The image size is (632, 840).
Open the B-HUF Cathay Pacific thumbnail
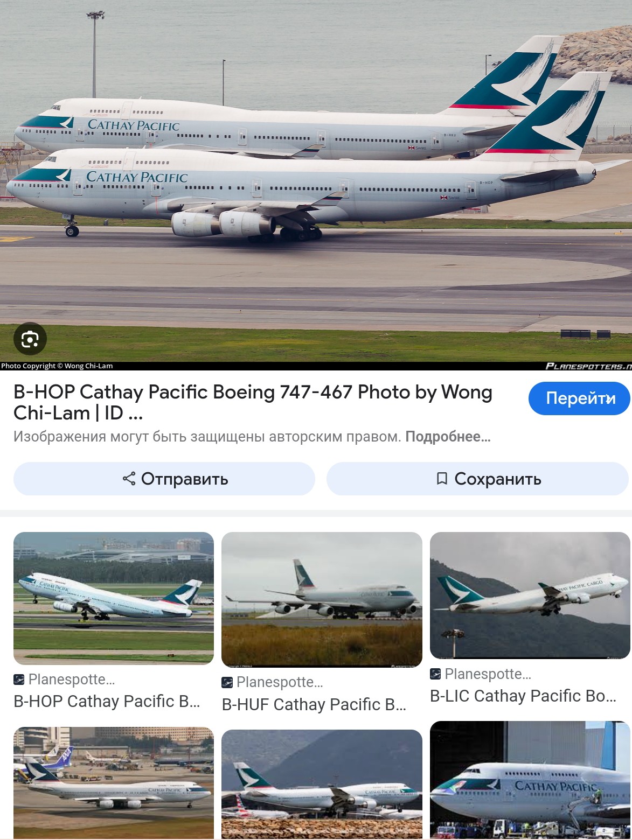point(322,600)
